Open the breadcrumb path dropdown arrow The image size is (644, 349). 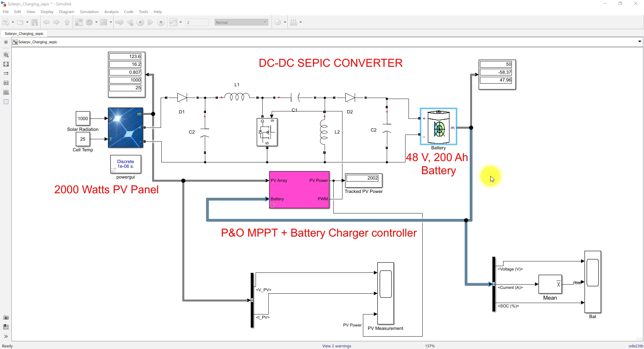[x=640, y=42]
